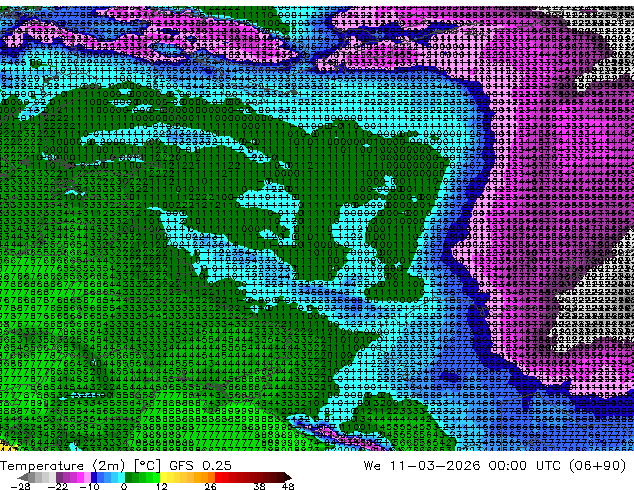Click the '(06+90)' forecast run label

coord(600,466)
